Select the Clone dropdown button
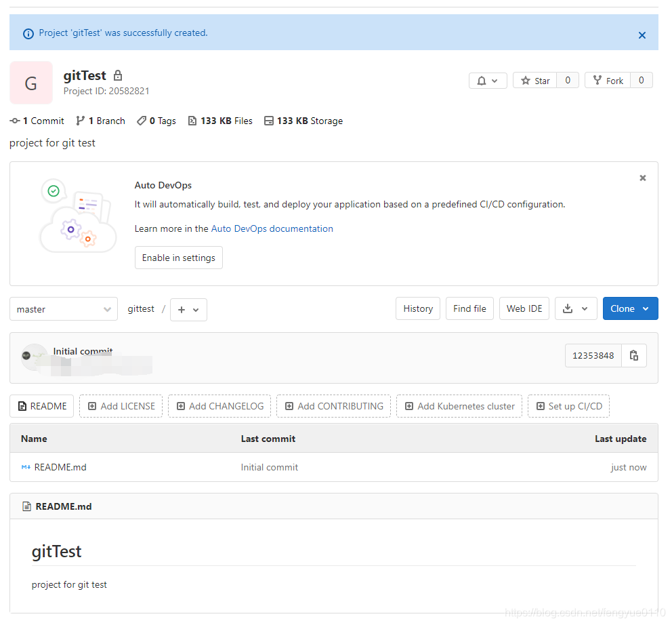Image resolution: width=672 pixels, height=625 pixels. coord(630,308)
